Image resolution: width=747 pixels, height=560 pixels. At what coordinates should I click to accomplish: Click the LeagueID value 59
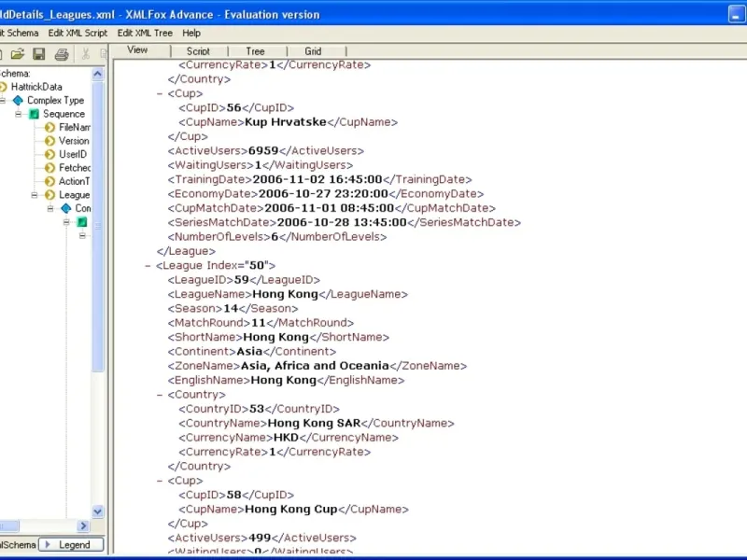click(242, 280)
